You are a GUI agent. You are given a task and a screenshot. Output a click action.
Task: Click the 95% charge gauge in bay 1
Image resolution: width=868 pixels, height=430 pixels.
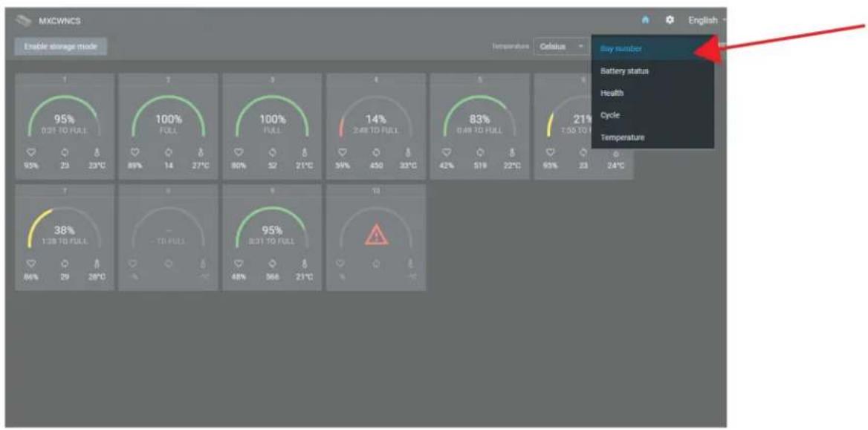tap(65, 116)
